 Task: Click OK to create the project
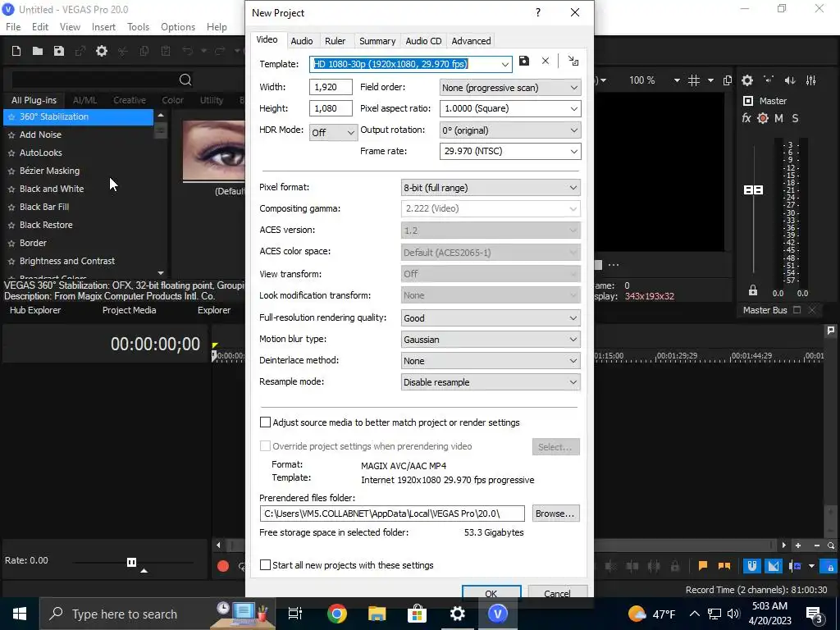[x=491, y=593]
